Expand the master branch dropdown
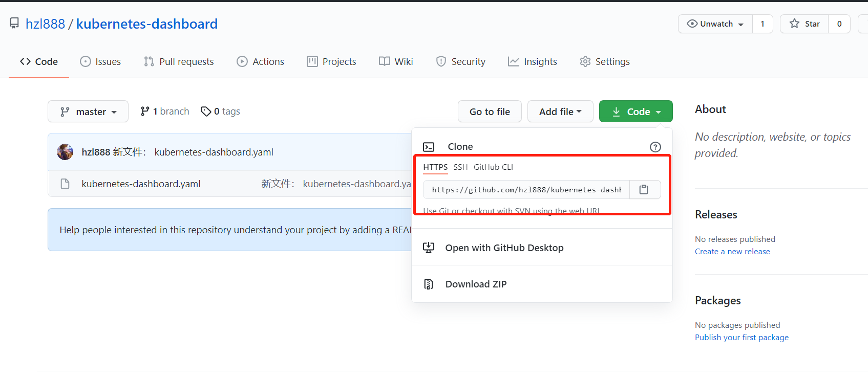The height and width of the screenshot is (379, 868). (x=88, y=112)
